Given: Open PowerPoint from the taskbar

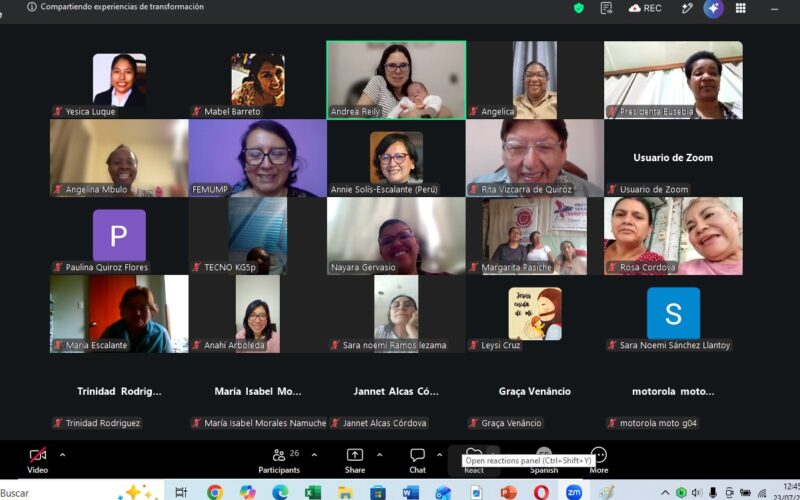Looking at the screenshot, I should point(509,492).
